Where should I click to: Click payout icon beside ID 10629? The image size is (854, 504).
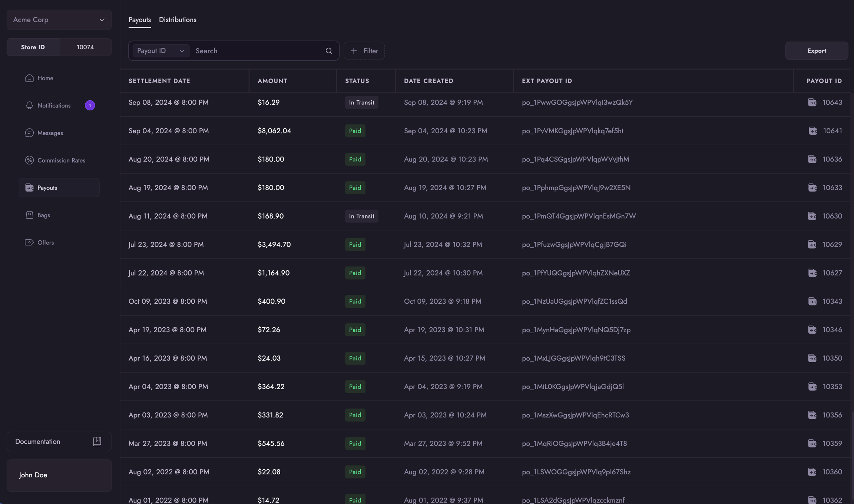coord(812,245)
